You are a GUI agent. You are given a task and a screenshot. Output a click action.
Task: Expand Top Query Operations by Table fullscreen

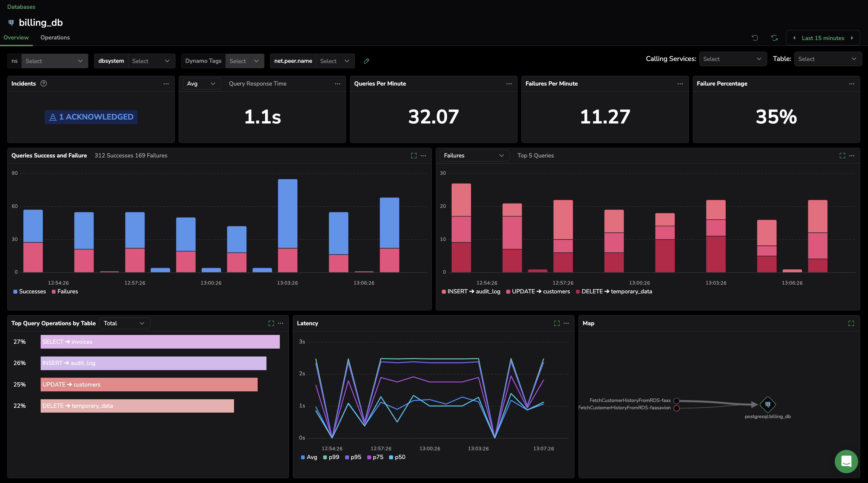pos(271,323)
